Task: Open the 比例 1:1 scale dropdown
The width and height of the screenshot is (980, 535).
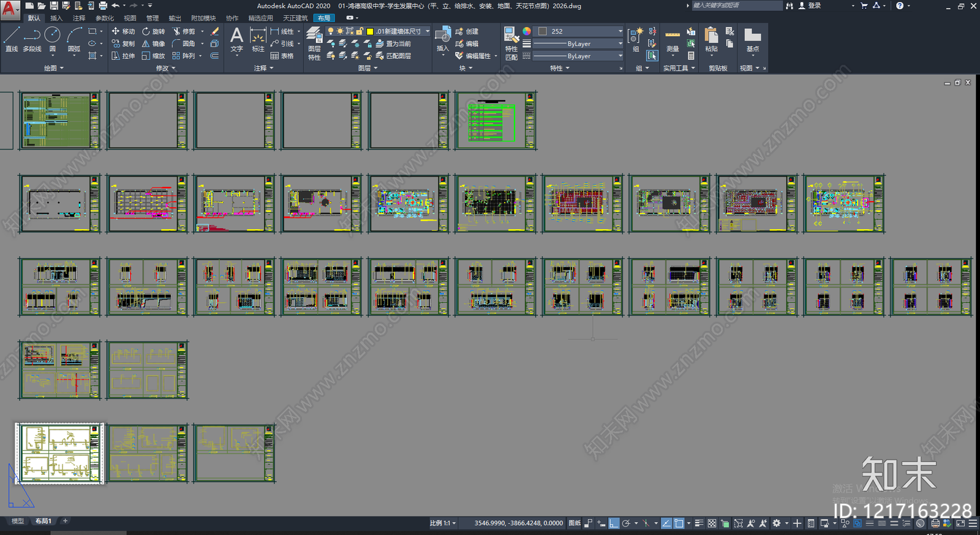Action: 442,523
